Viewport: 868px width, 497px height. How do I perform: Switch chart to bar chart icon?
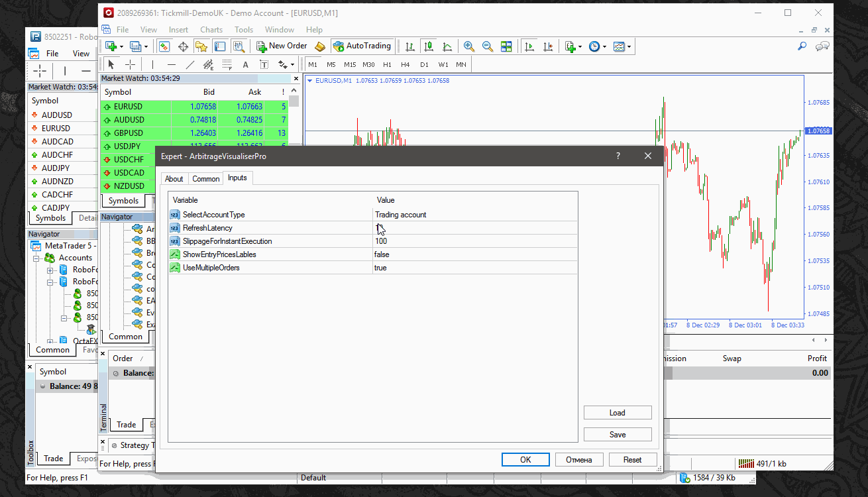click(410, 46)
